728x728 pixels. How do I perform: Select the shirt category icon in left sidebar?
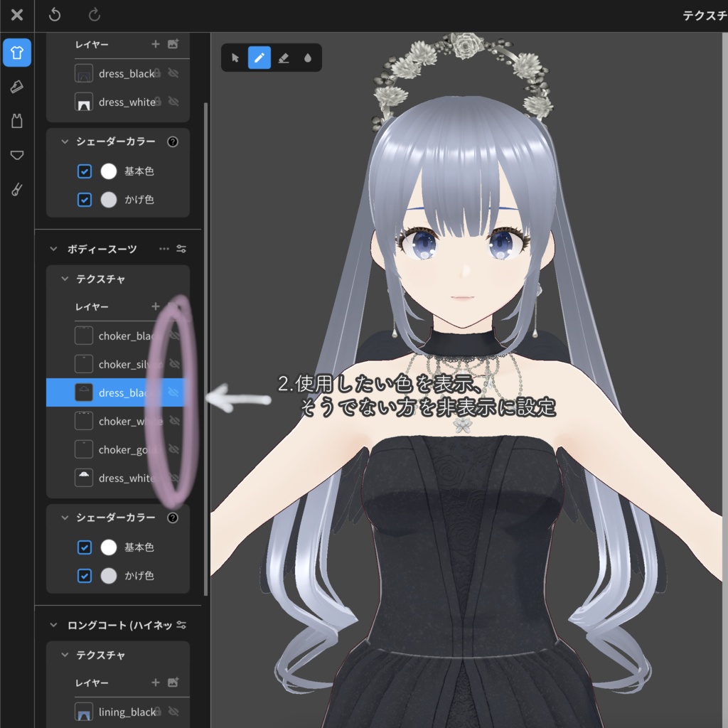coord(16,53)
